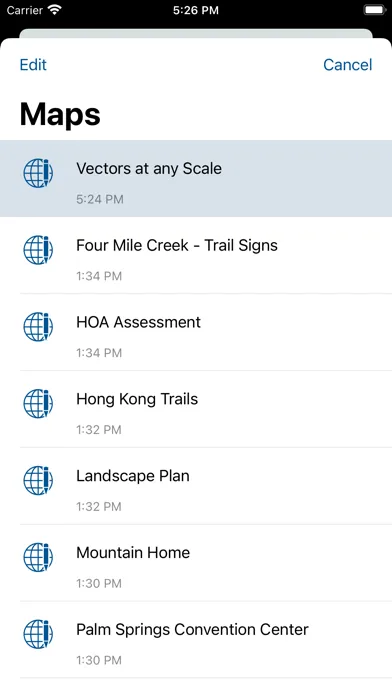Tap the 5:24 PM timestamp of selected map
Screen dimensions: 392x696
point(100,199)
